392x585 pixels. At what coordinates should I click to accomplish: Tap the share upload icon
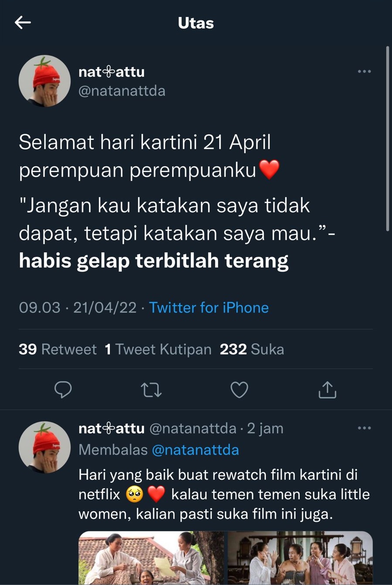click(x=327, y=390)
